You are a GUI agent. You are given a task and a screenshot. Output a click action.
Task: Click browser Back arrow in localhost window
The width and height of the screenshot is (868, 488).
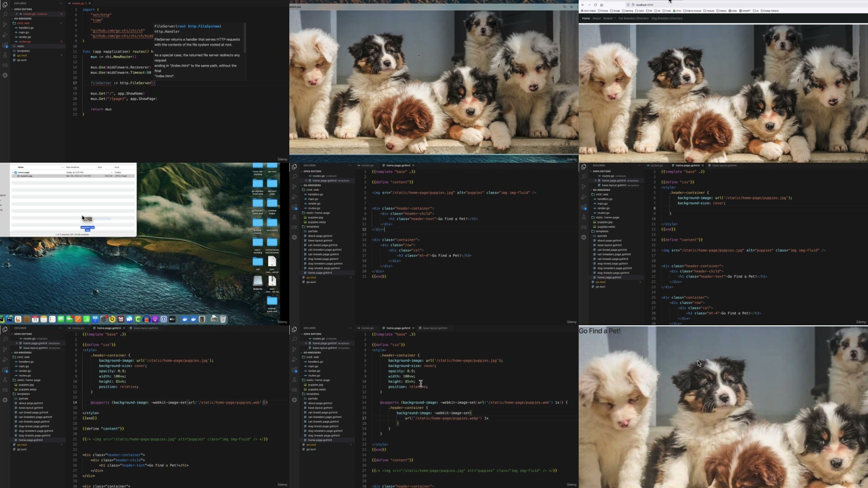(583, 5)
